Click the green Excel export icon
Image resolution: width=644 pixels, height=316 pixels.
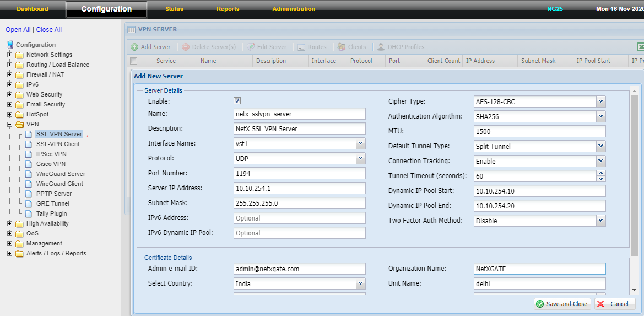pos(641,47)
